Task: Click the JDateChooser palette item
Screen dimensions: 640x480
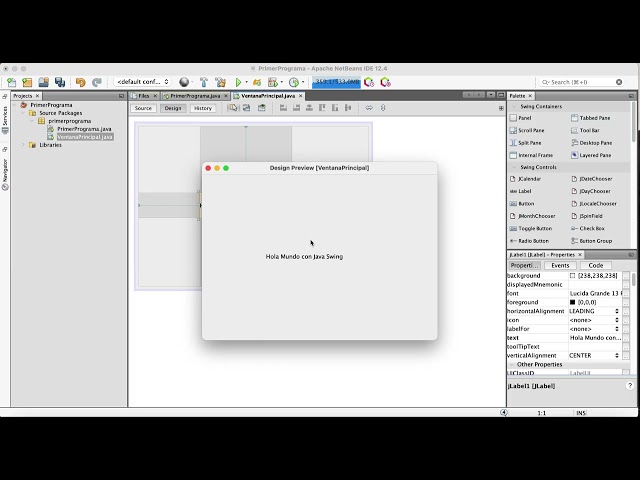Action: click(591, 179)
